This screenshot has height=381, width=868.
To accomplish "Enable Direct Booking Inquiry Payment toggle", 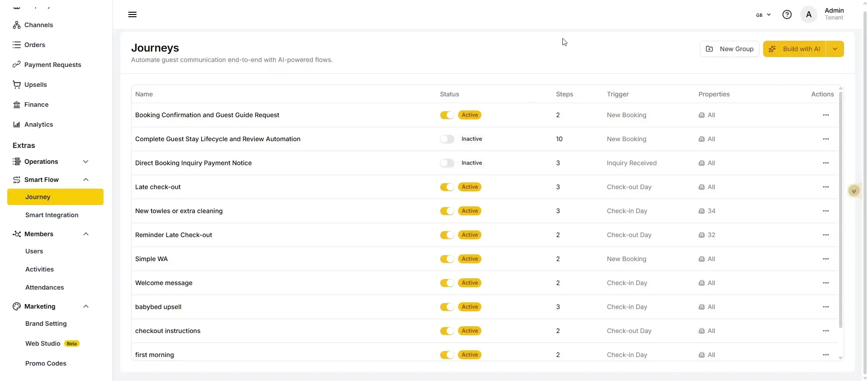I will (x=447, y=163).
